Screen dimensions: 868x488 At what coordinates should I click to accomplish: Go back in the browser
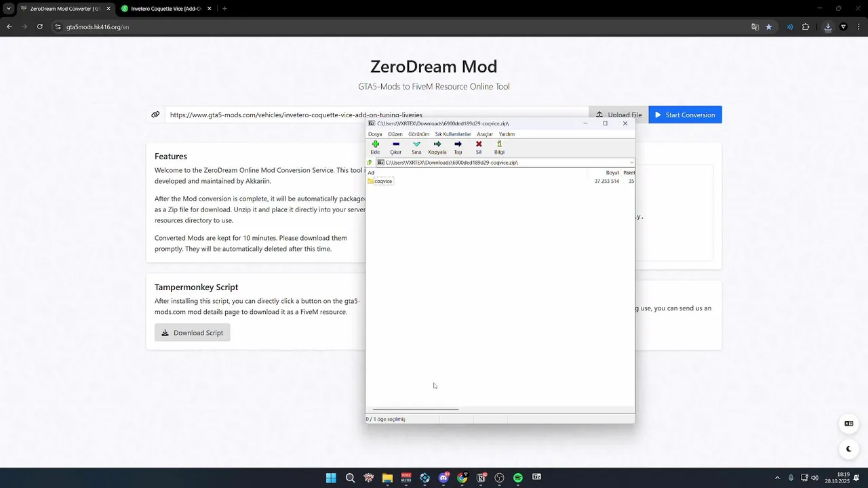[x=9, y=27]
